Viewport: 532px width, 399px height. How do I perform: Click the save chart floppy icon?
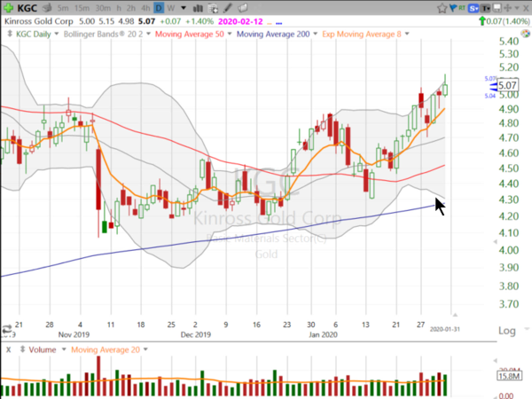click(x=497, y=8)
